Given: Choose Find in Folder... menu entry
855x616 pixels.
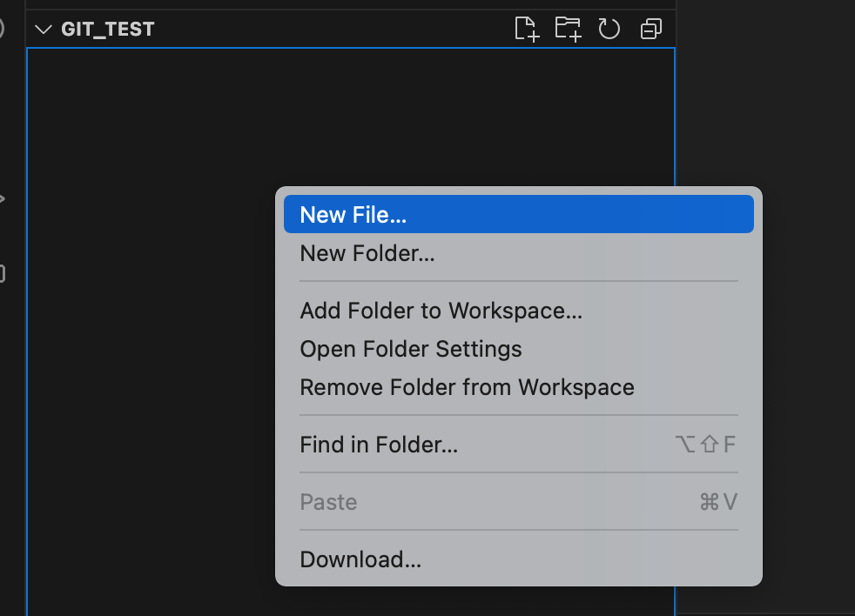Looking at the screenshot, I should point(519,445).
